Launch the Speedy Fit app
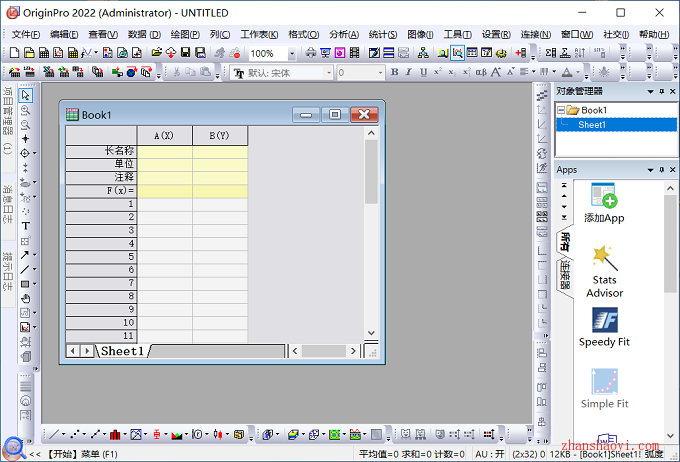680x462 pixels. pos(604,327)
